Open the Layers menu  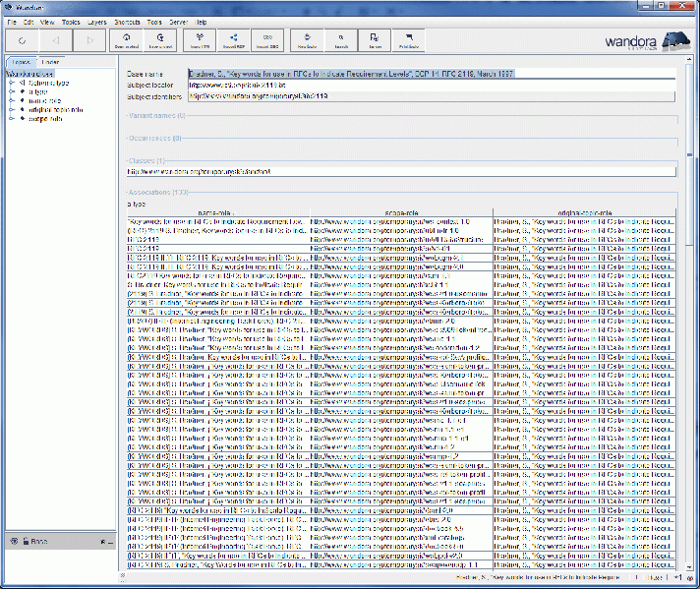tap(98, 21)
